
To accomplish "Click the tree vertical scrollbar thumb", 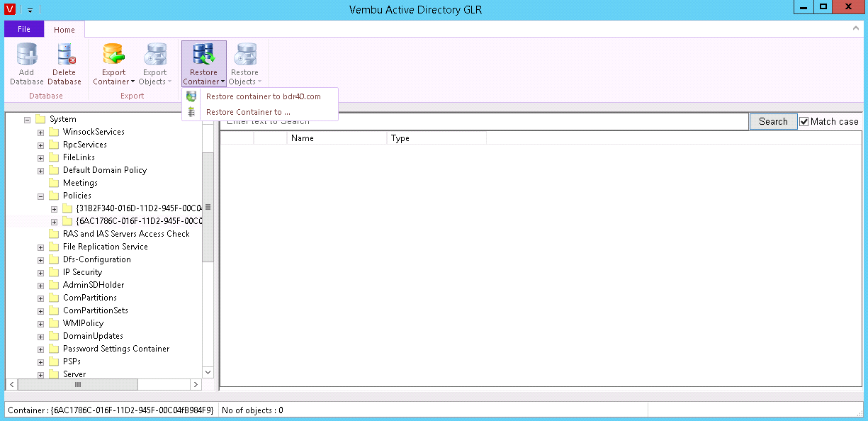I will [x=208, y=207].
